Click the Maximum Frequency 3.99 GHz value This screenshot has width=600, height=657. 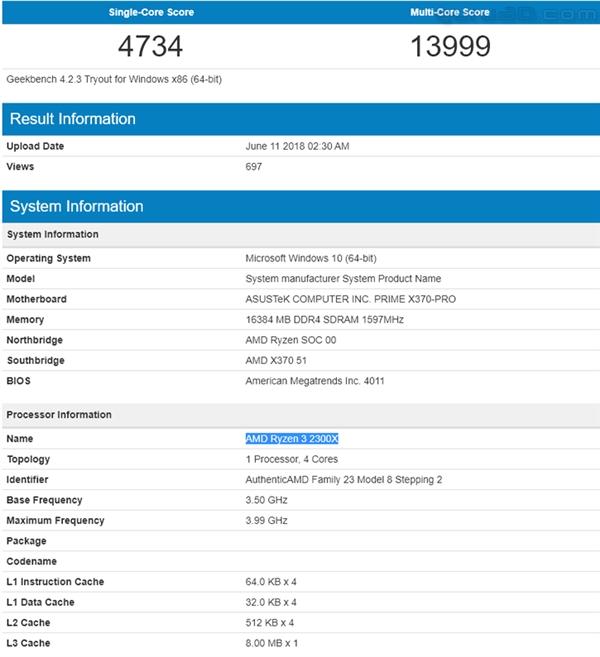click(267, 520)
